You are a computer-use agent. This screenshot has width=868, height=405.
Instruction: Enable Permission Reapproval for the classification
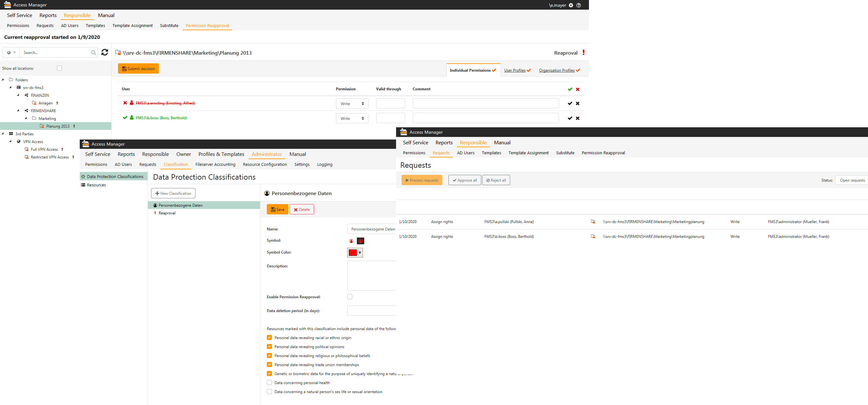coord(349,296)
